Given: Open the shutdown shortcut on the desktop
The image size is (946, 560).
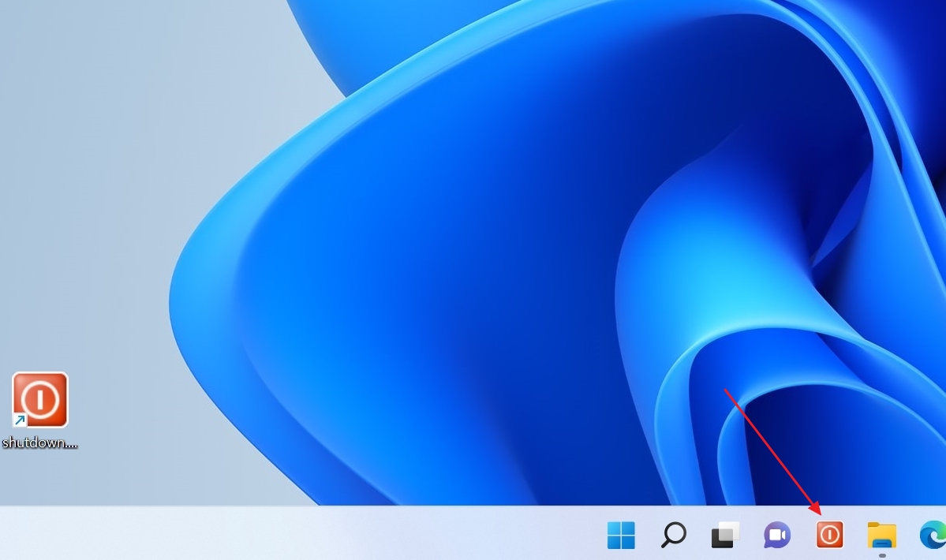Looking at the screenshot, I should [x=39, y=400].
